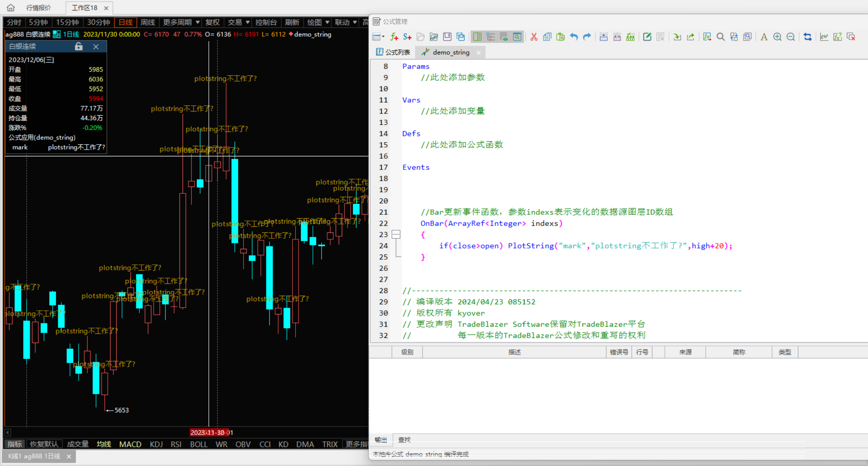
Task: Click the home icon at top left
Action: 11,7
